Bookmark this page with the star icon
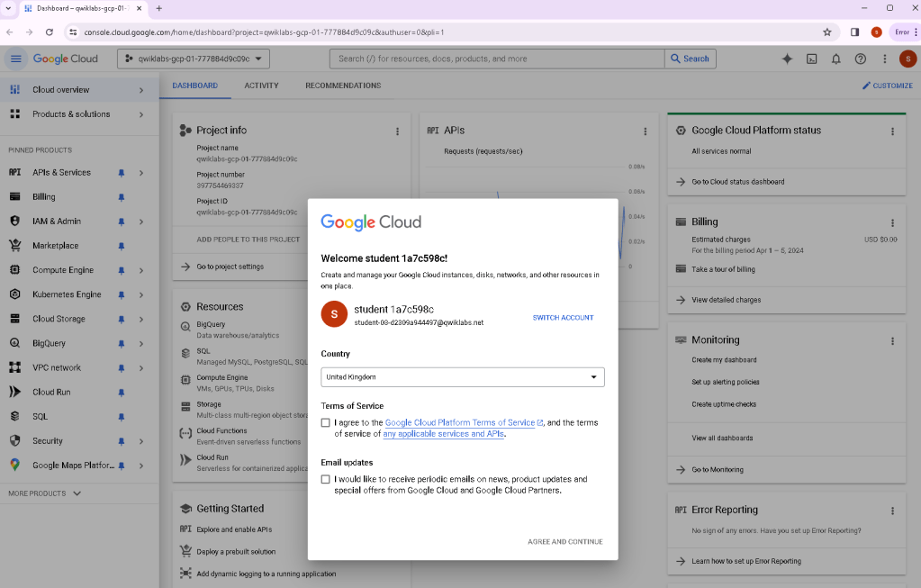 [827, 32]
